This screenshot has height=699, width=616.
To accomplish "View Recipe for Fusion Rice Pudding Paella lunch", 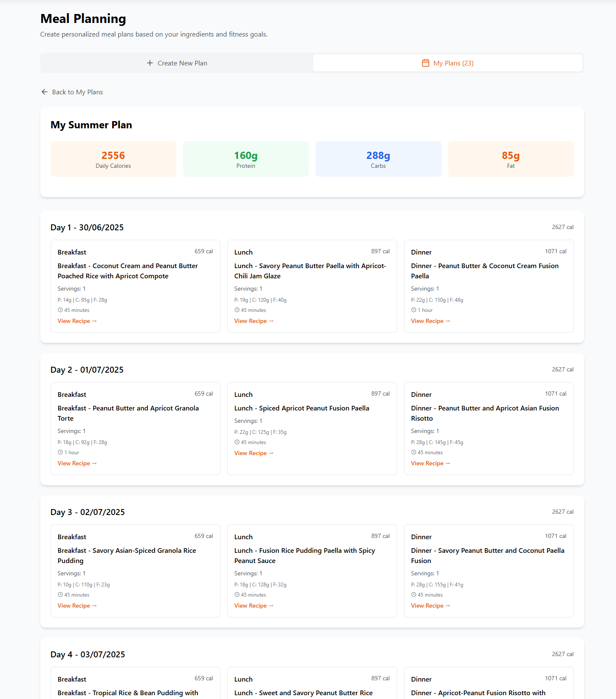I will click(x=254, y=606).
